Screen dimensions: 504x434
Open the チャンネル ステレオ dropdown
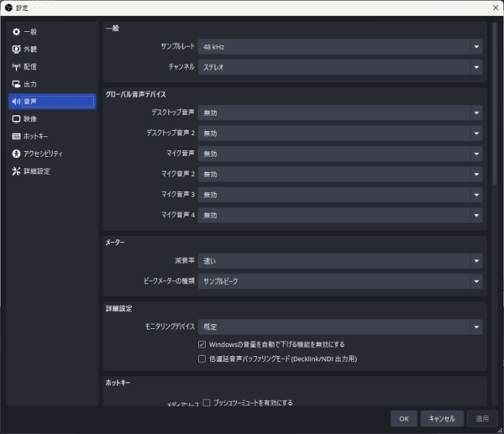(339, 67)
